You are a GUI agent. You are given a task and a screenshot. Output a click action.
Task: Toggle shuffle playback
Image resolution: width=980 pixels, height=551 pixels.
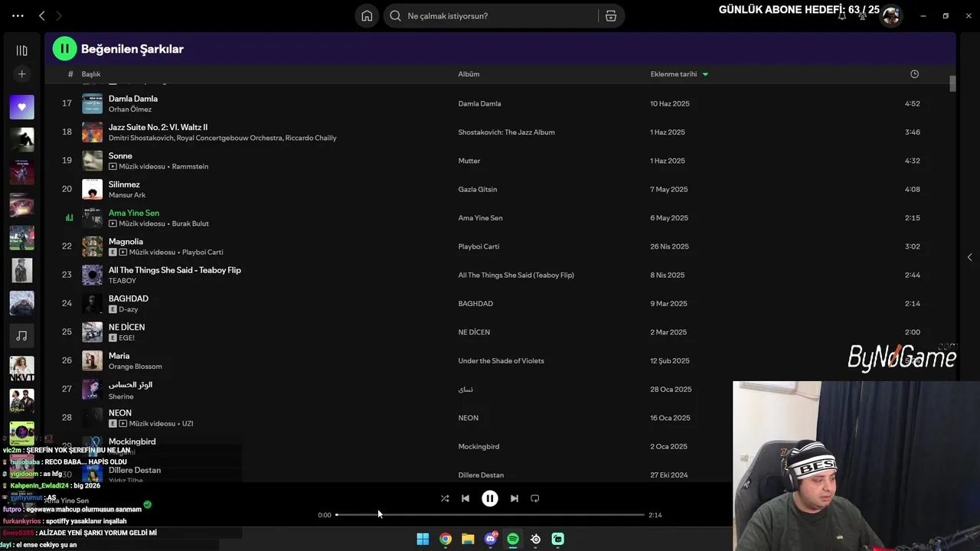(445, 498)
